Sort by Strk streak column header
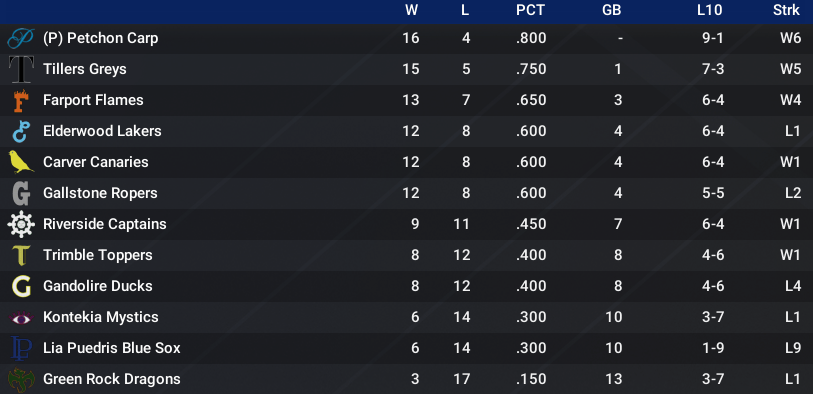 click(x=787, y=10)
